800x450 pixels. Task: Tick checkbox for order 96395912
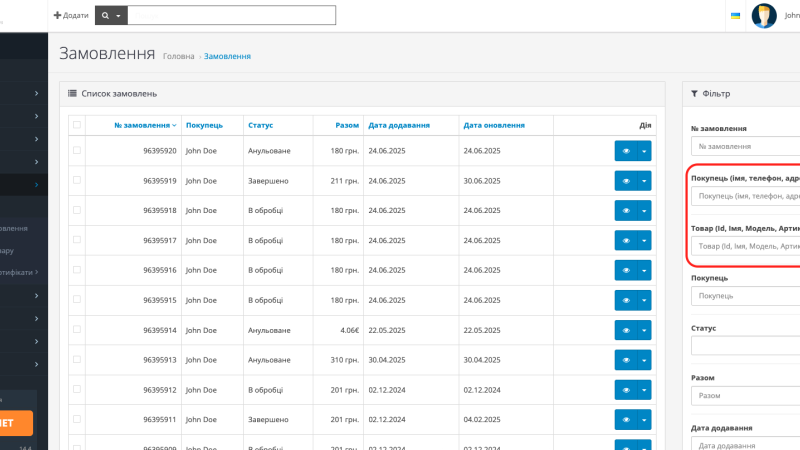click(x=77, y=389)
